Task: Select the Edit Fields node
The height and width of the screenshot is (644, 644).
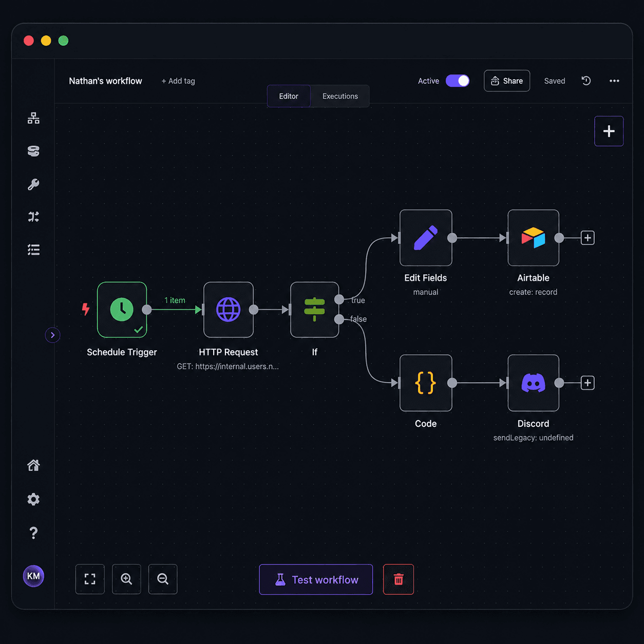Action: [x=426, y=238]
